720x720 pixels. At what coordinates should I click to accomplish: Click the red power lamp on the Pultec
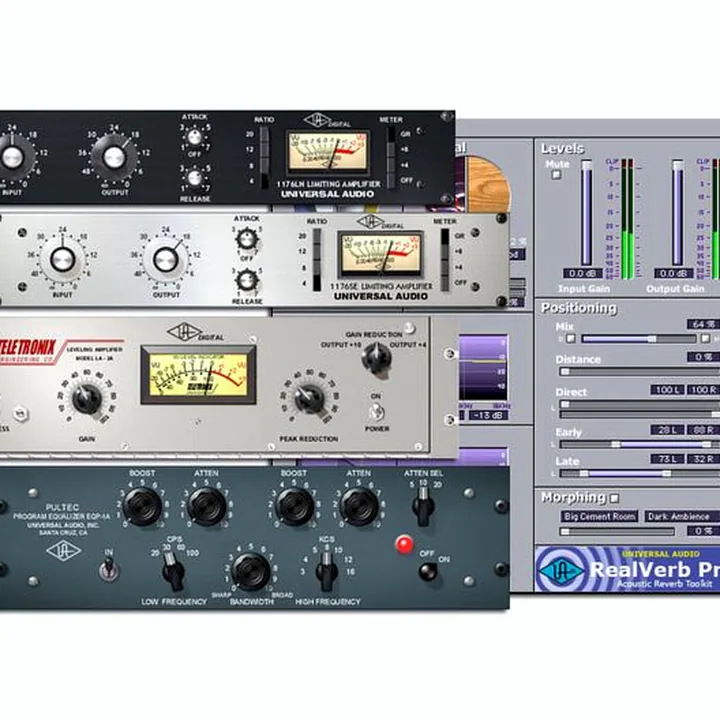[x=404, y=545]
